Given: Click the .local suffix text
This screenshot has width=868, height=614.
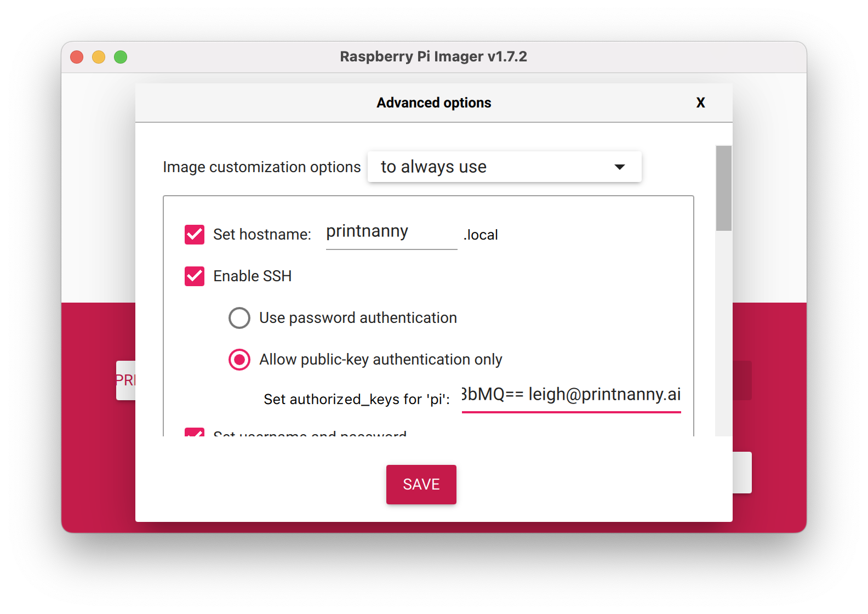Looking at the screenshot, I should coord(481,235).
